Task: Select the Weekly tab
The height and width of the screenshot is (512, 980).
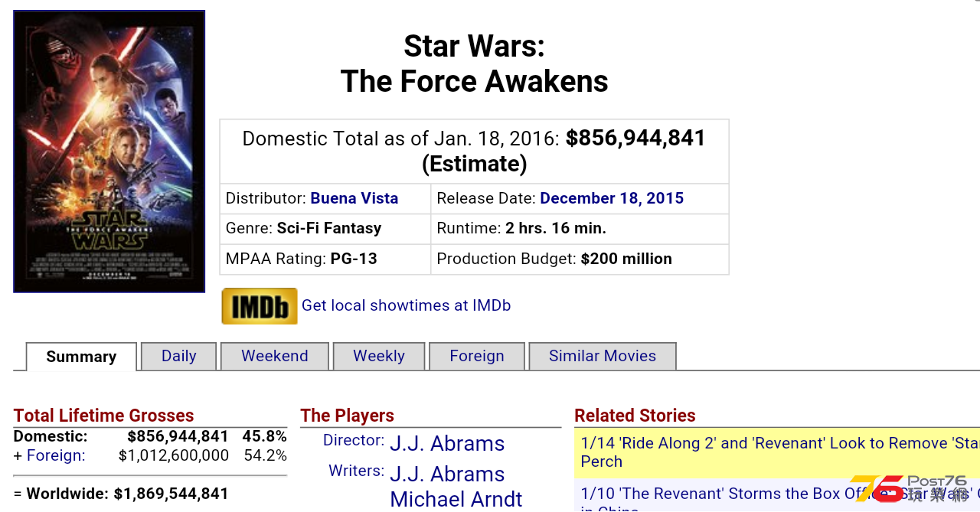Action: (379, 356)
